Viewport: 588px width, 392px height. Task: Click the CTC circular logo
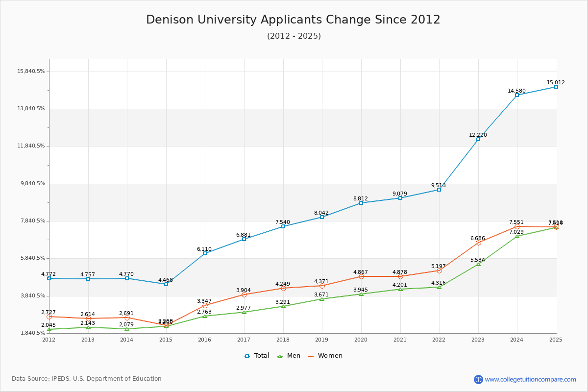tap(479, 378)
